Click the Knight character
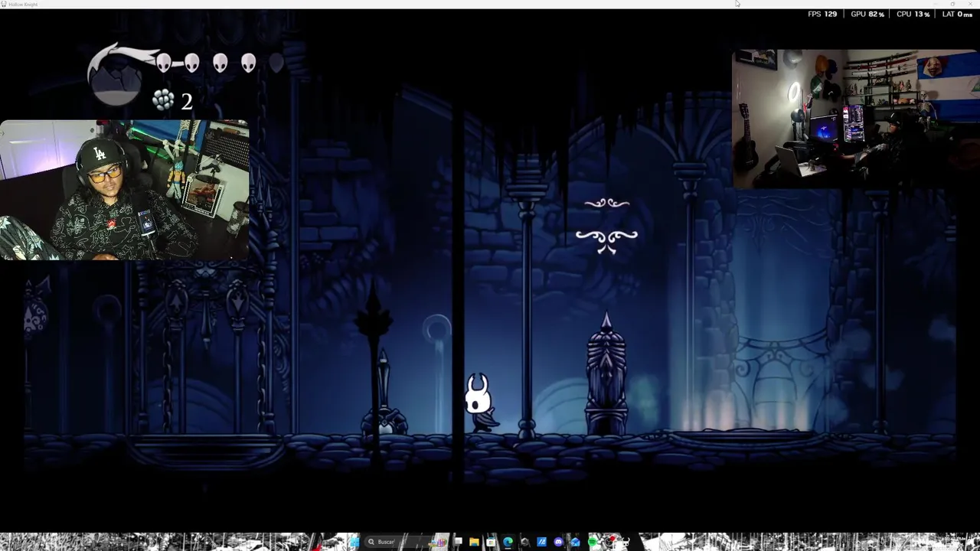This screenshot has height=551, width=980. pyautogui.click(x=480, y=403)
